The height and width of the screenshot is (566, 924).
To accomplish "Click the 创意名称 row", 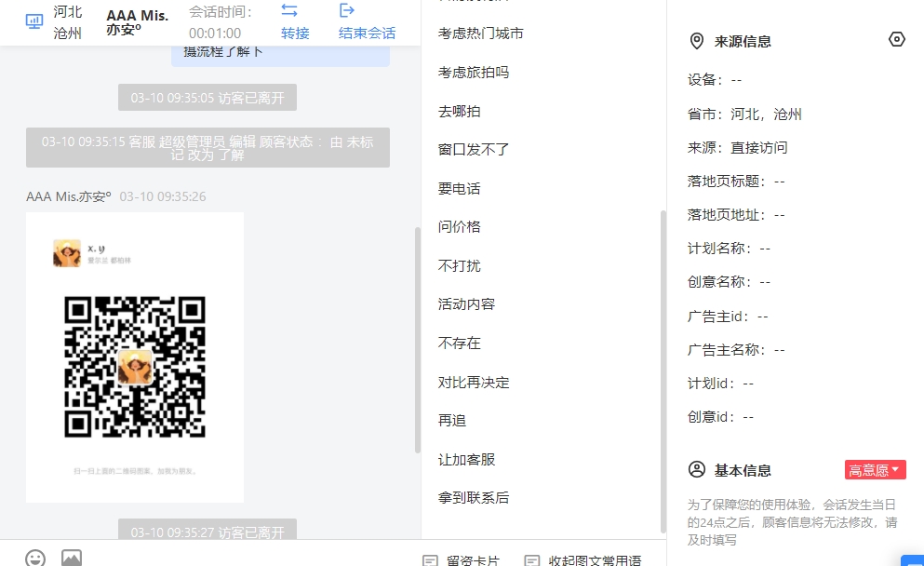I will pos(729,282).
